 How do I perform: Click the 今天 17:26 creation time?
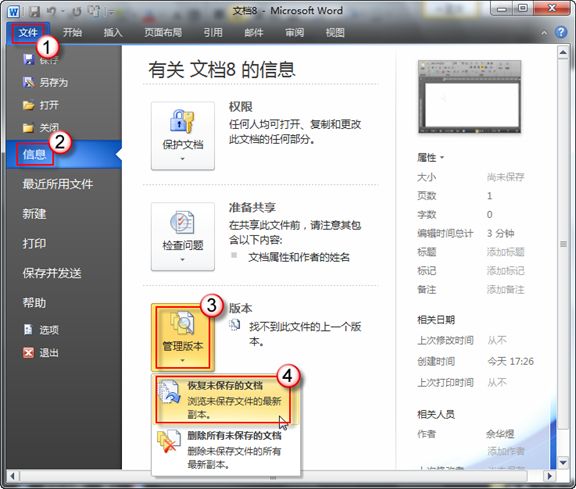510,362
